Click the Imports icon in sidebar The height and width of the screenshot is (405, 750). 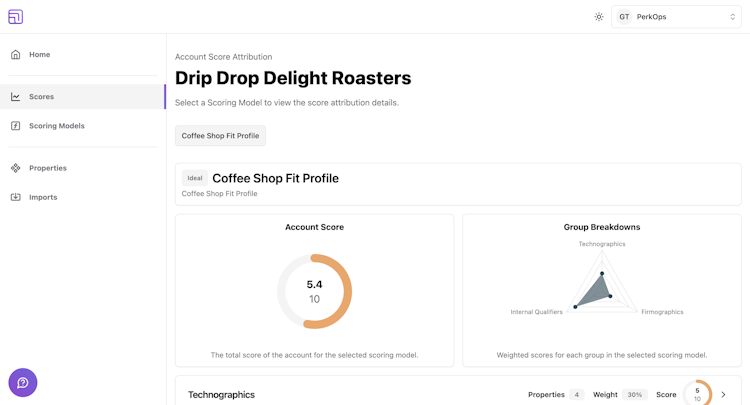point(15,197)
